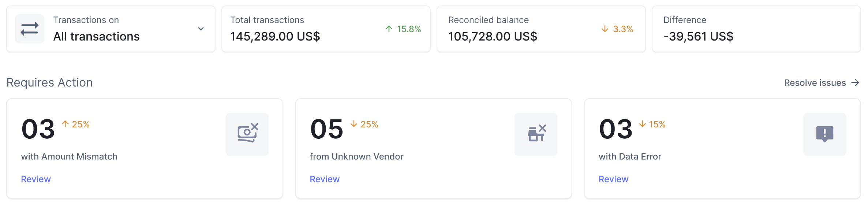868x207 pixels.
Task: Click the Requires Action heading
Action: pos(50,83)
